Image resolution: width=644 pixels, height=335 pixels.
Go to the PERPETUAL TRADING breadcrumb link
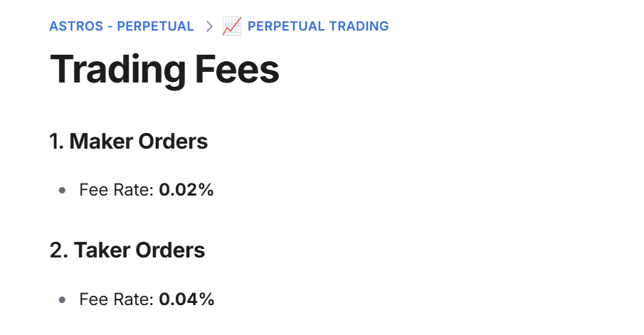click(318, 26)
